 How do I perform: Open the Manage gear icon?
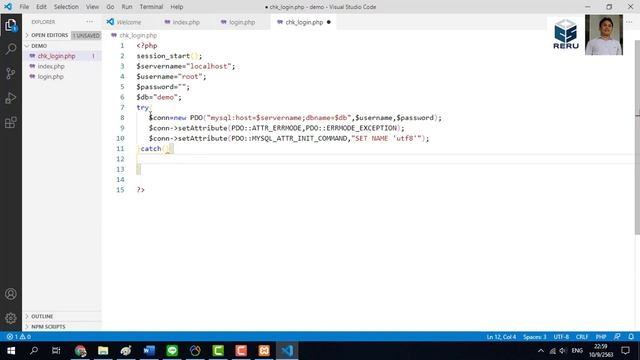tap(11, 318)
